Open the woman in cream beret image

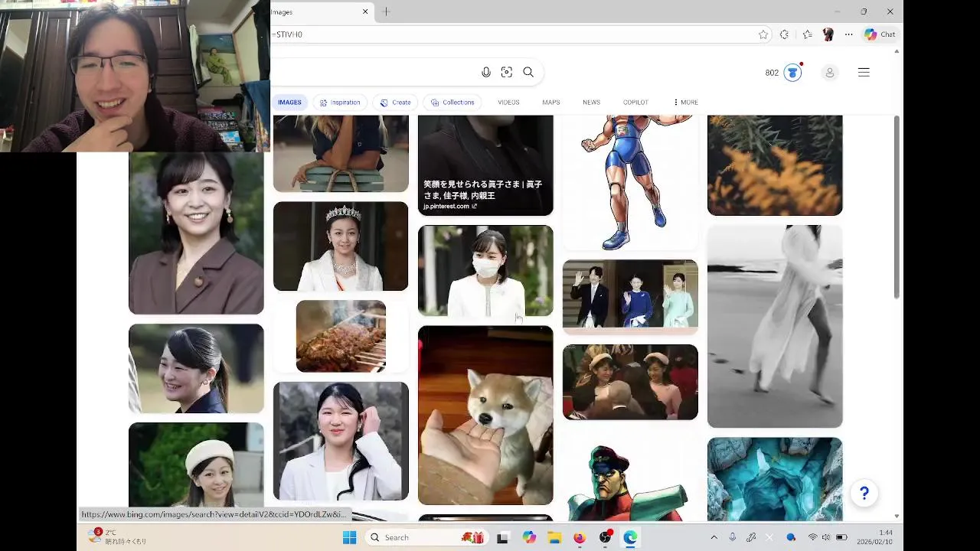click(196, 465)
